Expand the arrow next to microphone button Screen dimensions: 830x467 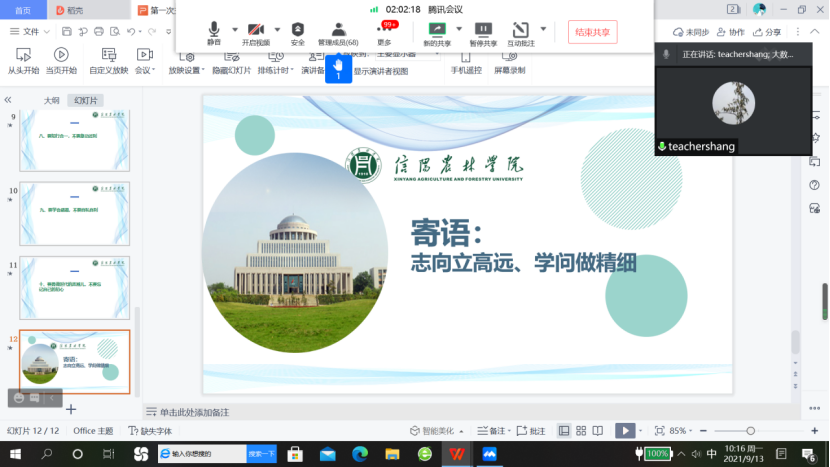[235, 29]
